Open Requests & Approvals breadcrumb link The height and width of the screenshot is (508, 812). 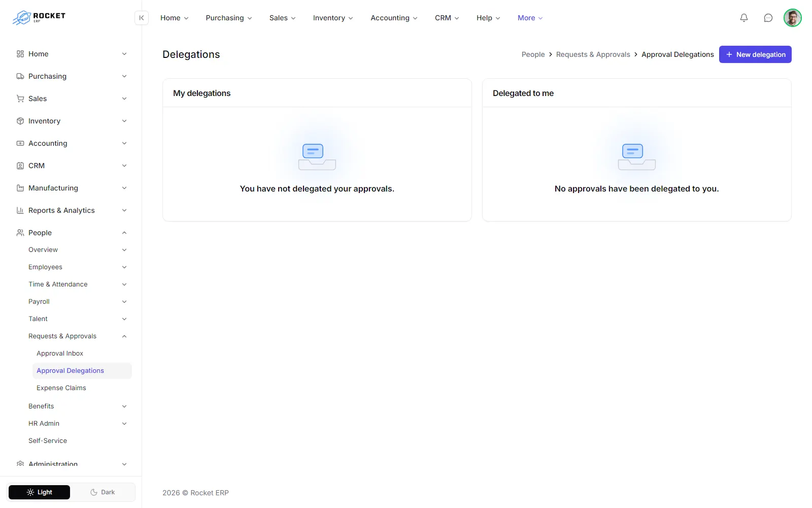pyautogui.click(x=593, y=54)
